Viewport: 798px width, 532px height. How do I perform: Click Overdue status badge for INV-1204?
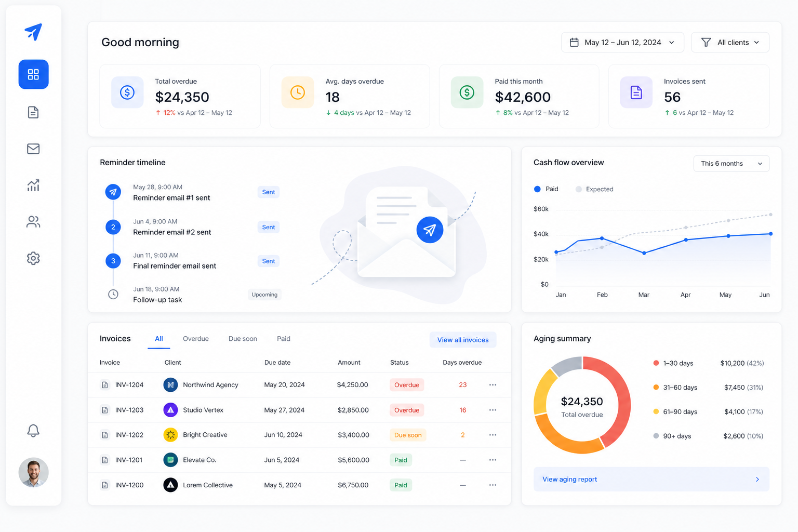(407, 385)
